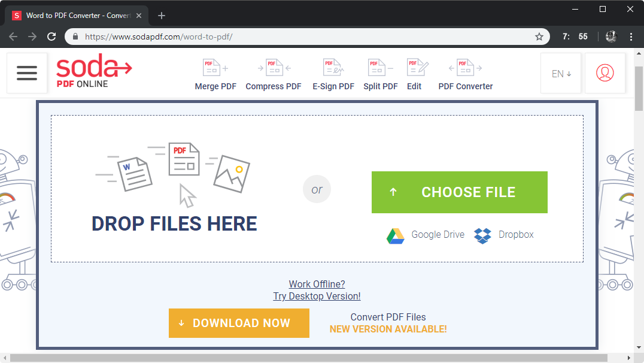Open the user account profile icon
This screenshot has height=363, width=644.
point(604,73)
